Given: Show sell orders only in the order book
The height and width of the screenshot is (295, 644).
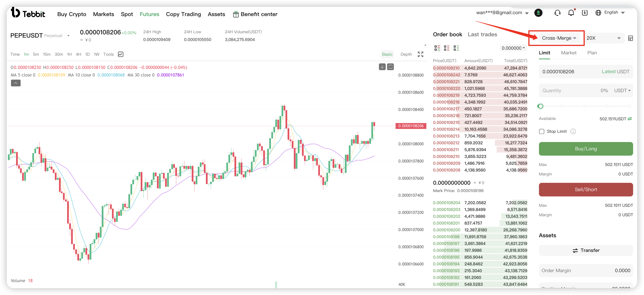Looking at the screenshot, I should pos(446,48).
